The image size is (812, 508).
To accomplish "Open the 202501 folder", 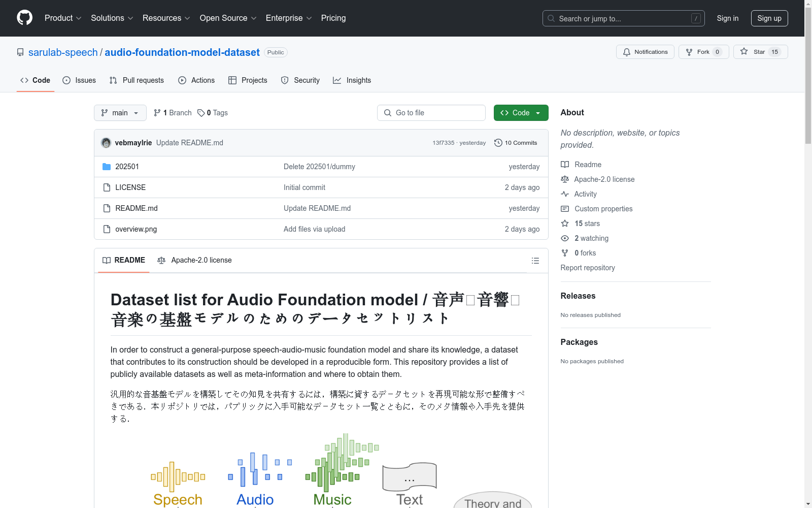I will (x=127, y=167).
